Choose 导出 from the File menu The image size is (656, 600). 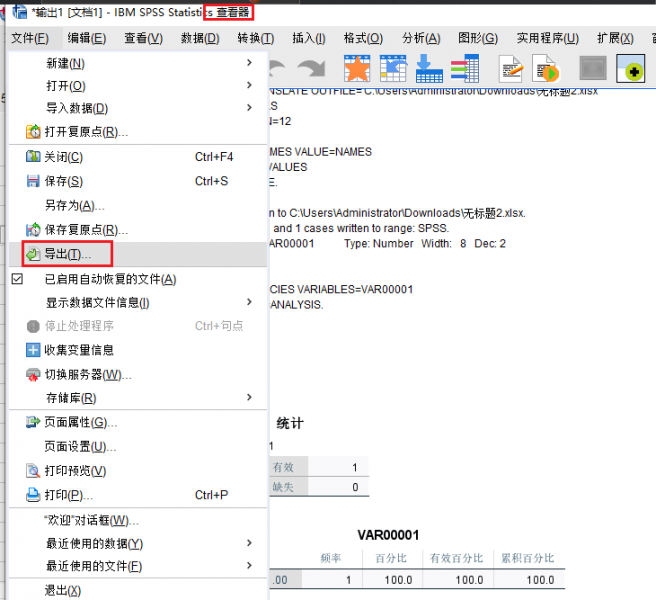click(x=68, y=254)
